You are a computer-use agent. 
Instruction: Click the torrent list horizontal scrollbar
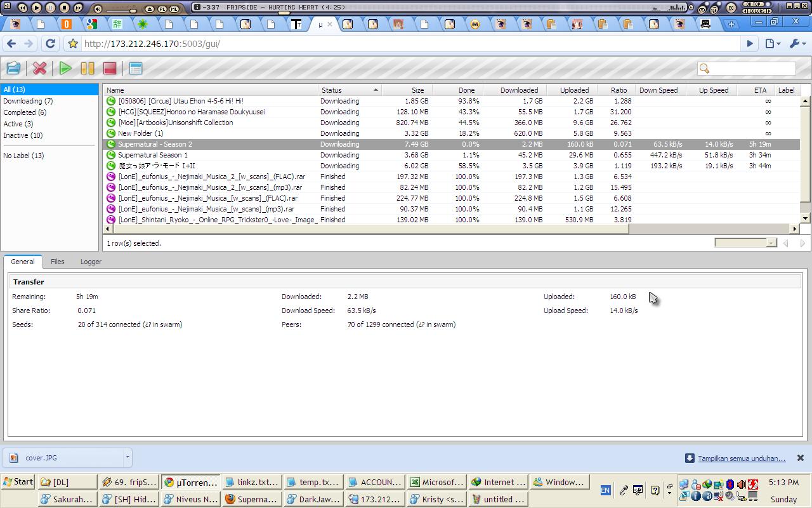pyautogui.click(x=370, y=229)
